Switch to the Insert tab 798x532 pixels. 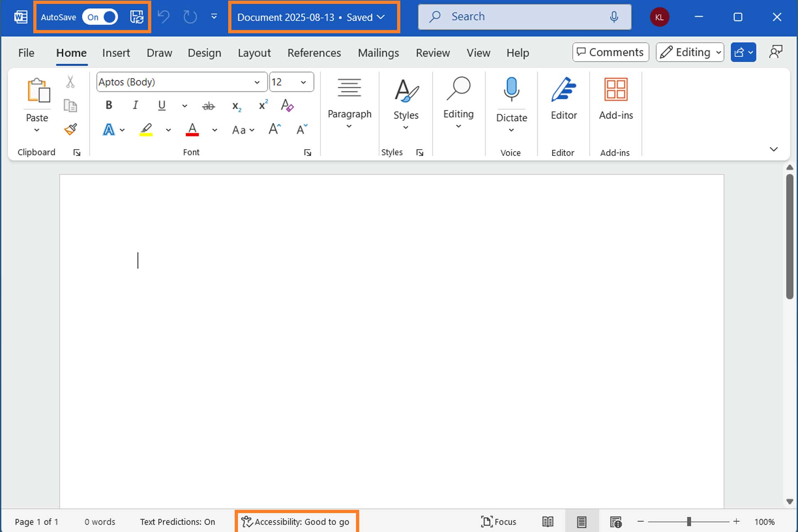(x=116, y=53)
